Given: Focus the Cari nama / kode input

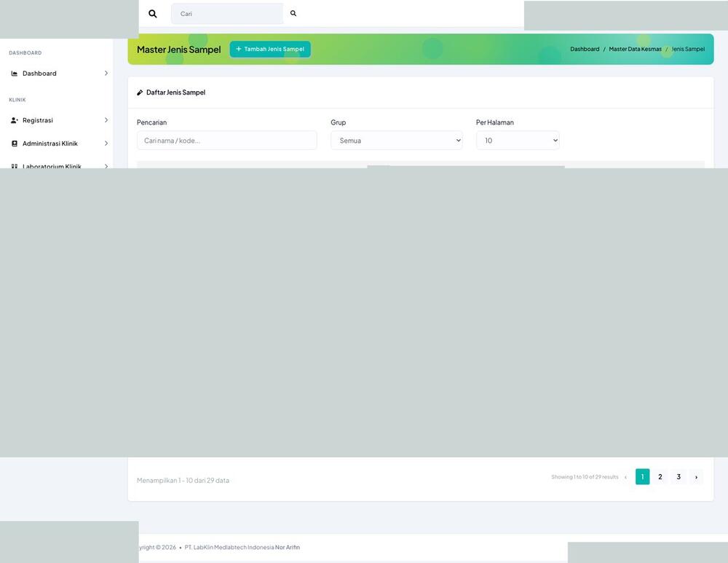Looking at the screenshot, I should pos(227,141).
